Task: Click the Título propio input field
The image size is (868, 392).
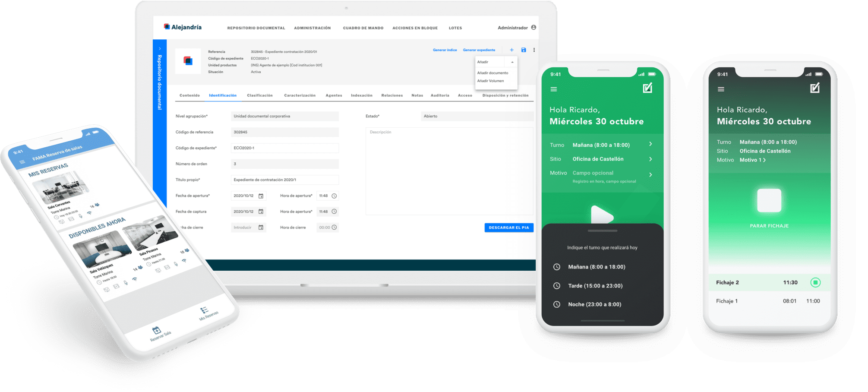Action: 285,180
